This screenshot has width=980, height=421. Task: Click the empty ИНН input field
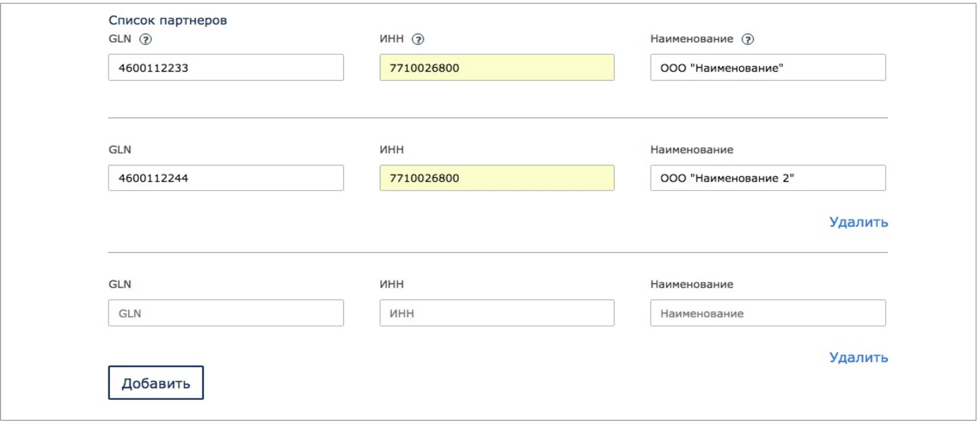tap(497, 313)
